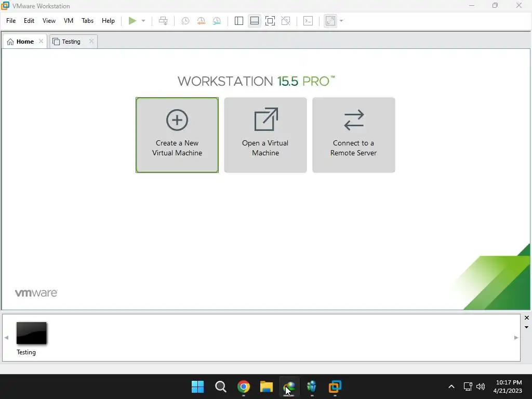Take a snapshot using the clock icon
This screenshot has width=532, height=399.
[x=185, y=21]
